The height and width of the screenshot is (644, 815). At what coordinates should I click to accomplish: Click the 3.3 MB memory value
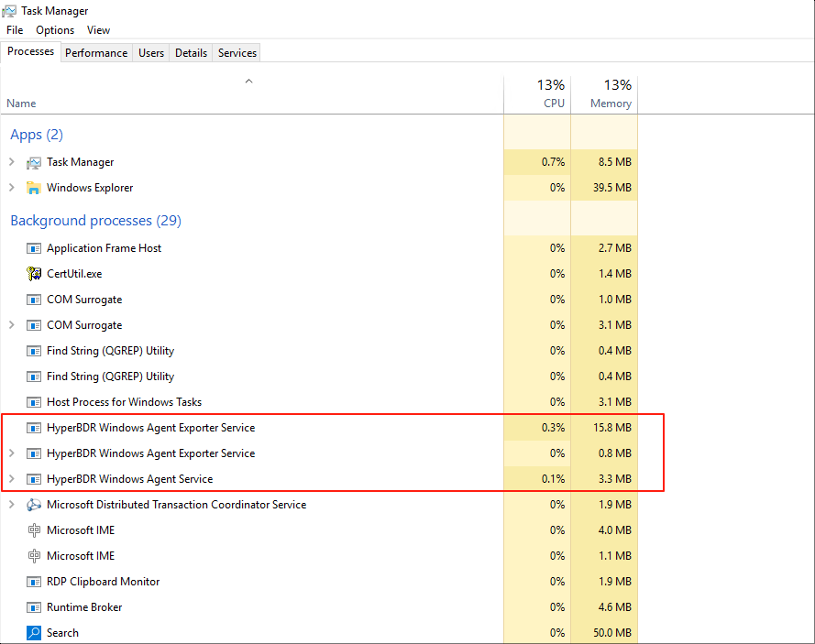click(615, 479)
